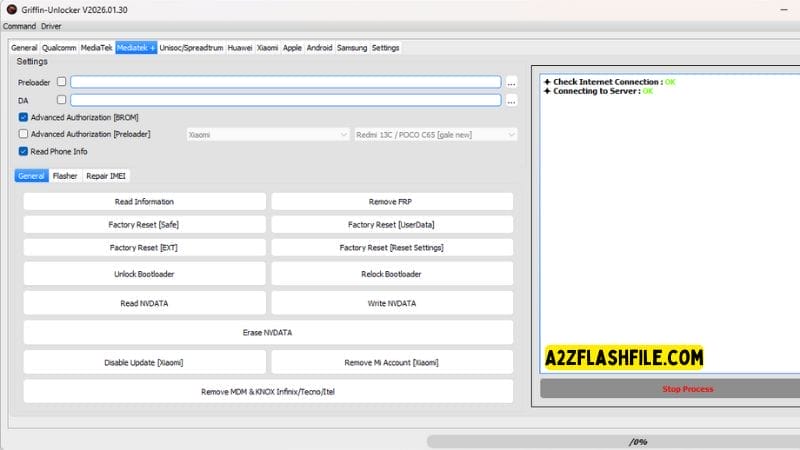Click Remove MDM & KNOX Infinix/Tecno/Itel
800x450 pixels.
[268, 391]
